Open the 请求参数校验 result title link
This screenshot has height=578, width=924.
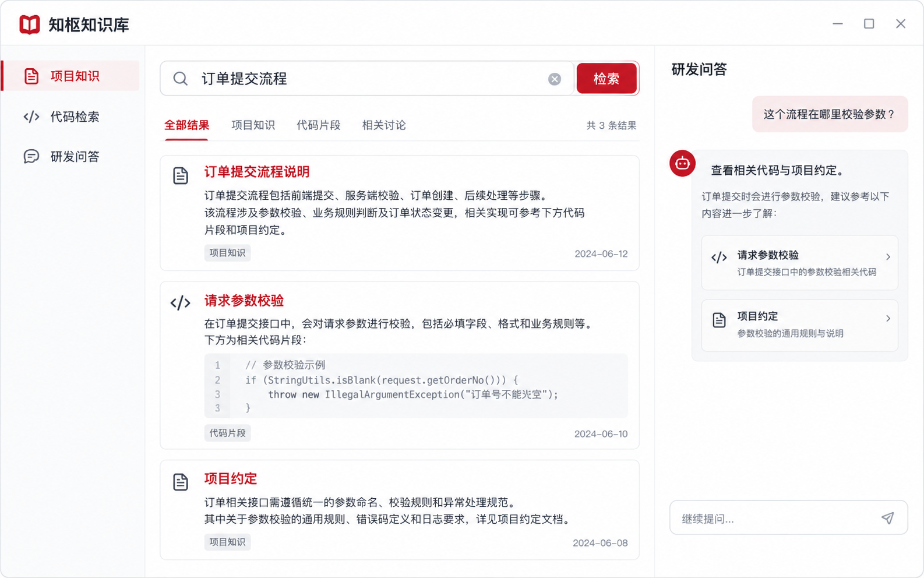coord(244,301)
